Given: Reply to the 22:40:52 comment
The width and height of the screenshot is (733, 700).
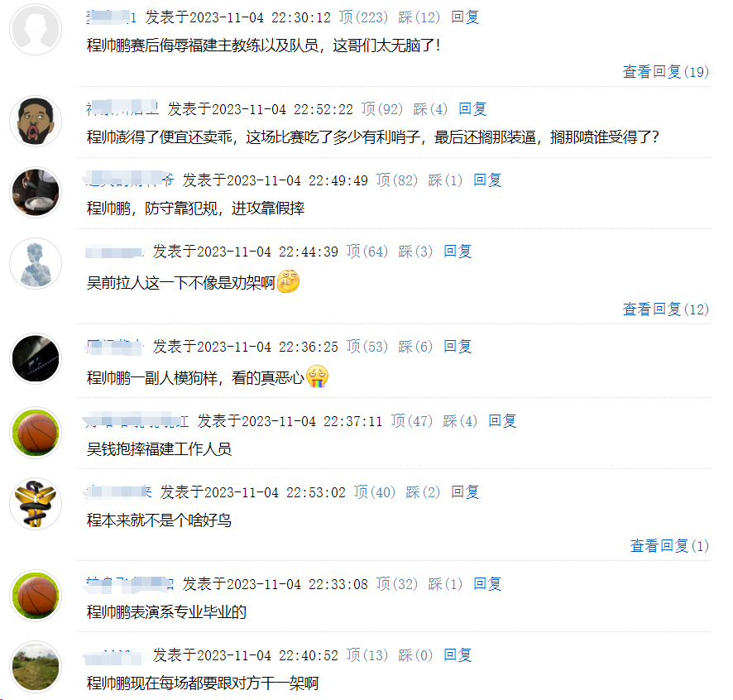Looking at the screenshot, I should pos(458,655).
